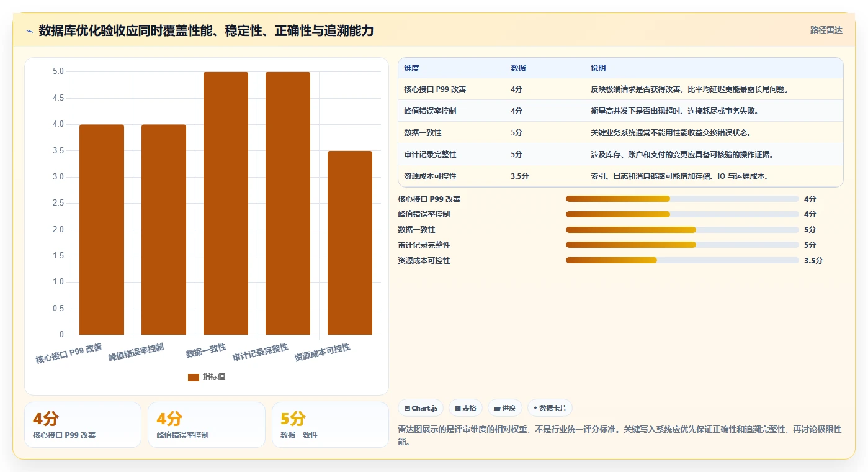The height and width of the screenshot is (472, 868).
Task: Select the 表格 tag button
Action: pyautogui.click(x=465, y=408)
